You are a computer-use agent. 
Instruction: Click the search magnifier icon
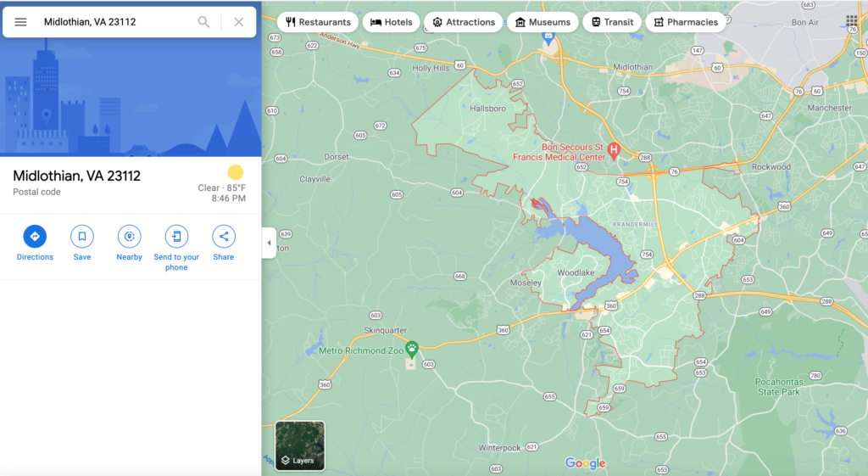203,22
